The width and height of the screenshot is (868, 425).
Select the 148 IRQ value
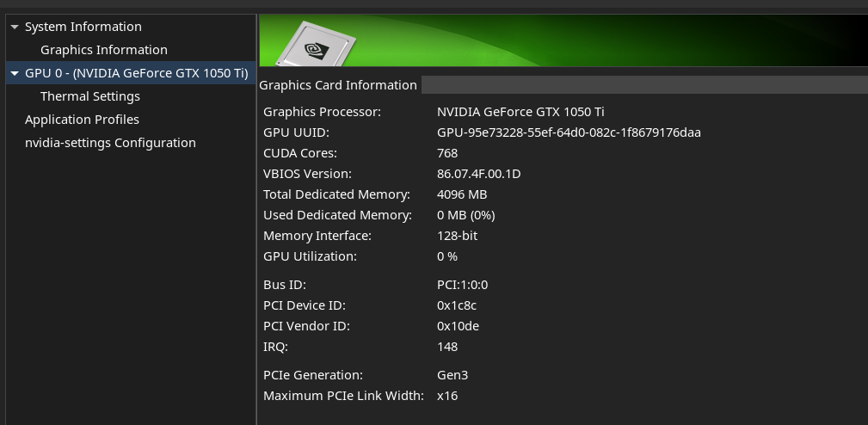tap(447, 347)
